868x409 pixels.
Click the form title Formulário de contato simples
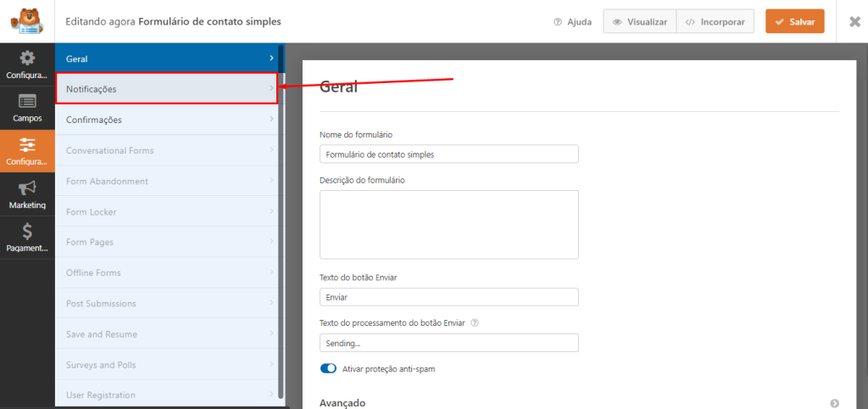(209, 22)
